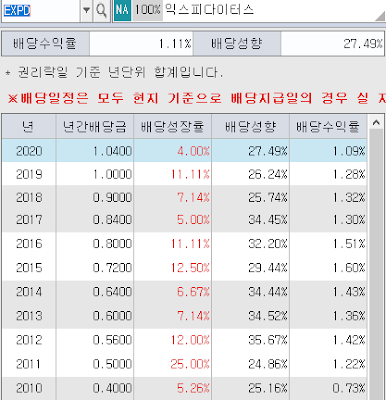Click the 12.00% growth rate cell

pos(172,340)
